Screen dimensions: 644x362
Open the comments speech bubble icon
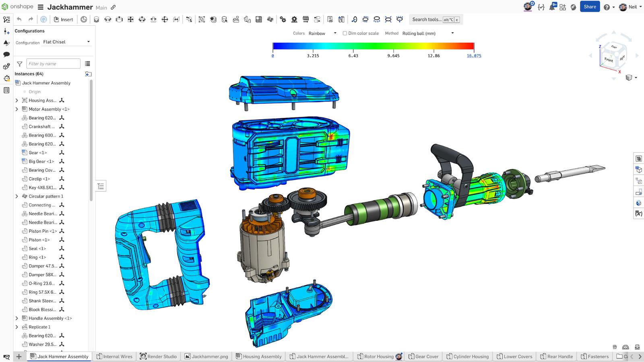click(6, 54)
